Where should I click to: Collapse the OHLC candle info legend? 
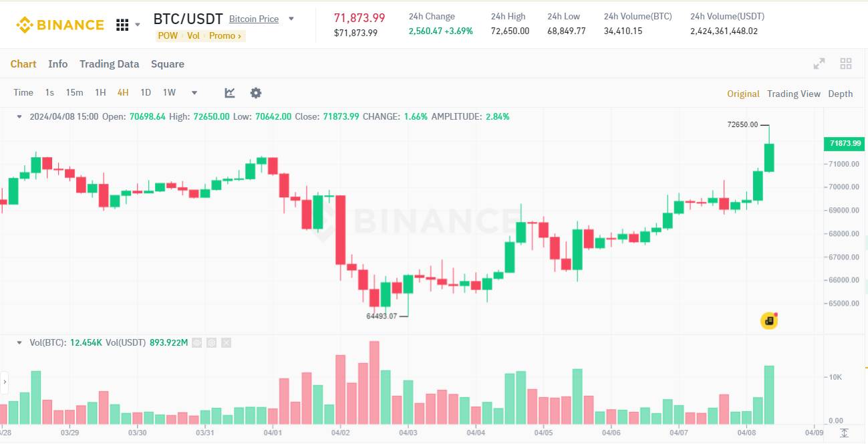coord(19,116)
